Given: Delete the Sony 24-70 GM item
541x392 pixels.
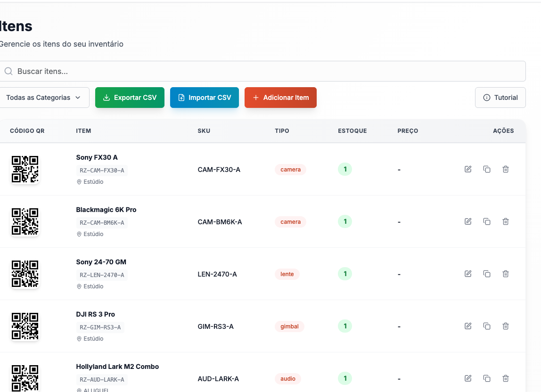Looking at the screenshot, I should 506,274.
